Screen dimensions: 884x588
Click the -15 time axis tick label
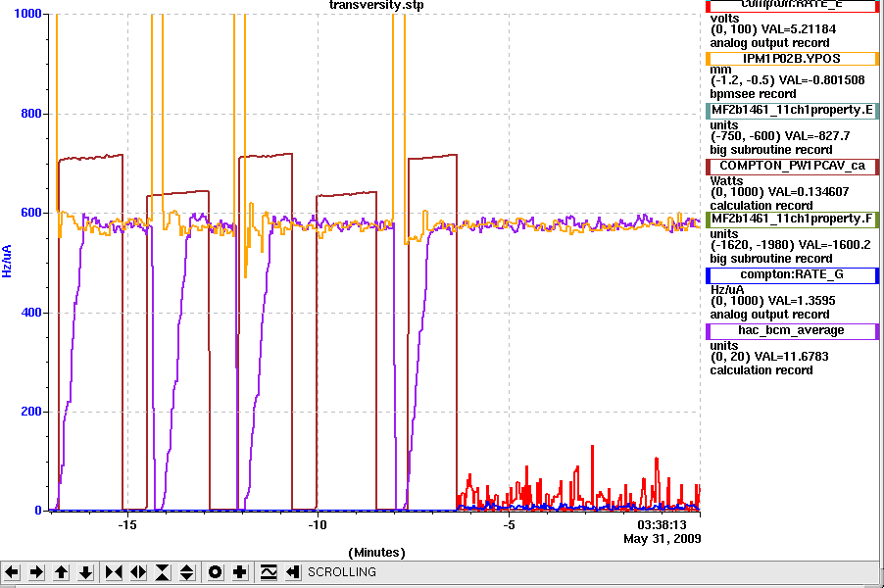pyautogui.click(x=127, y=525)
